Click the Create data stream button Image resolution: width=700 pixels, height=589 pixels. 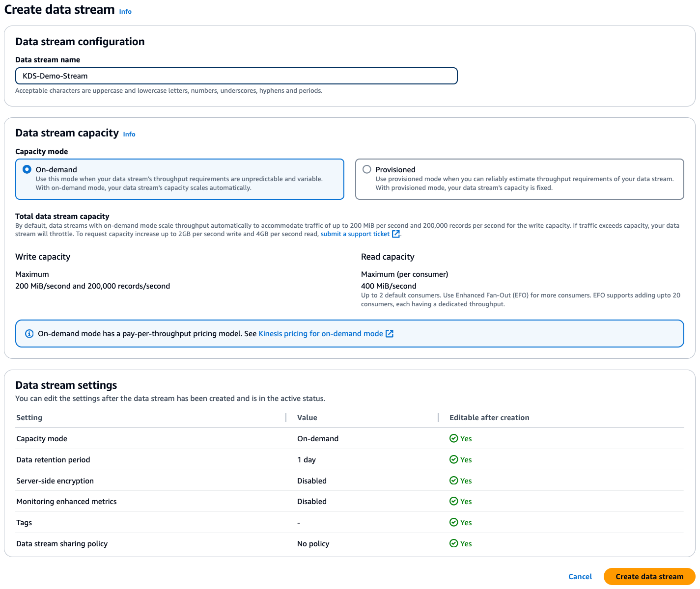[649, 577]
